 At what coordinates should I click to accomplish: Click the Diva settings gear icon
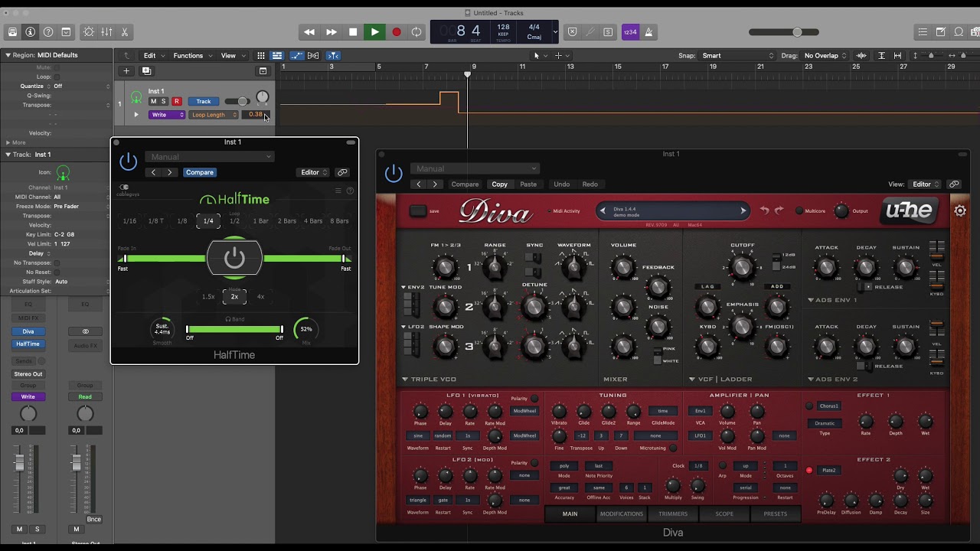(960, 210)
